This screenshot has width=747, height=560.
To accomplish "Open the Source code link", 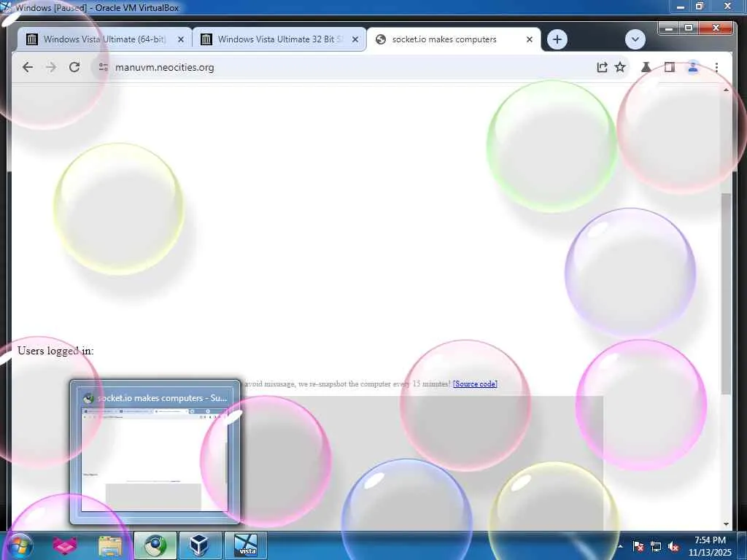I will (x=475, y=384).
